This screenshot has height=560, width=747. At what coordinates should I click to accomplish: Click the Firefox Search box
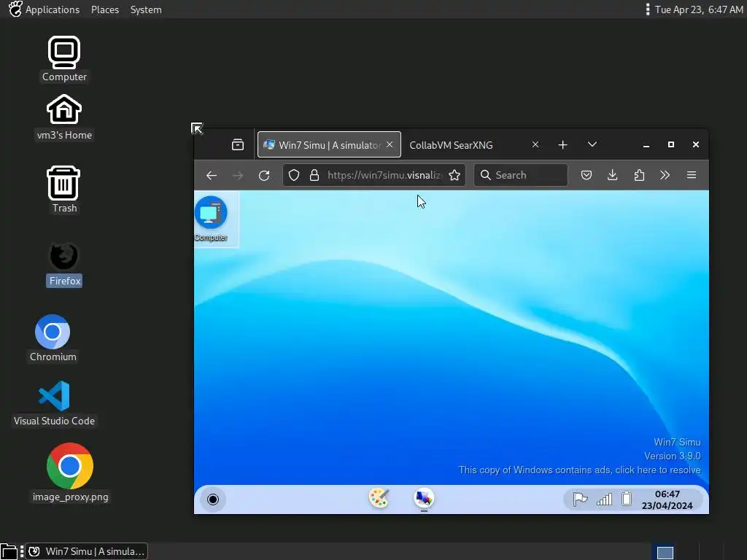coord(521,175)
